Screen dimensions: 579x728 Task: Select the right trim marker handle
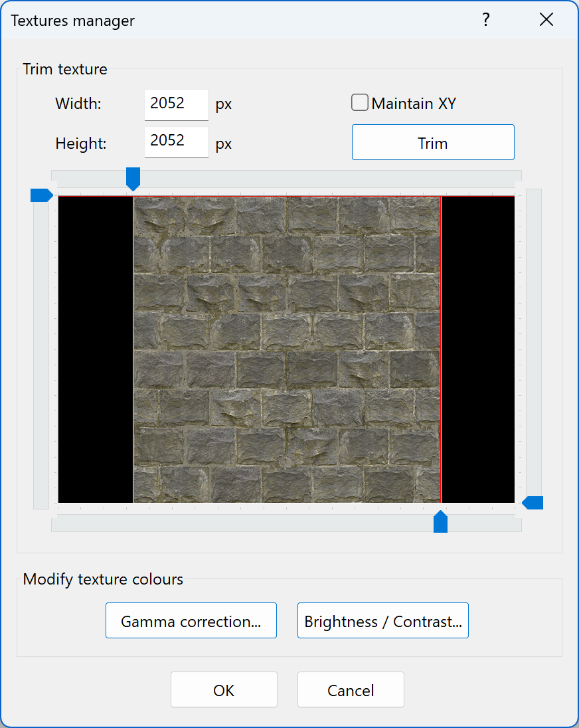[x=533, y=503]
